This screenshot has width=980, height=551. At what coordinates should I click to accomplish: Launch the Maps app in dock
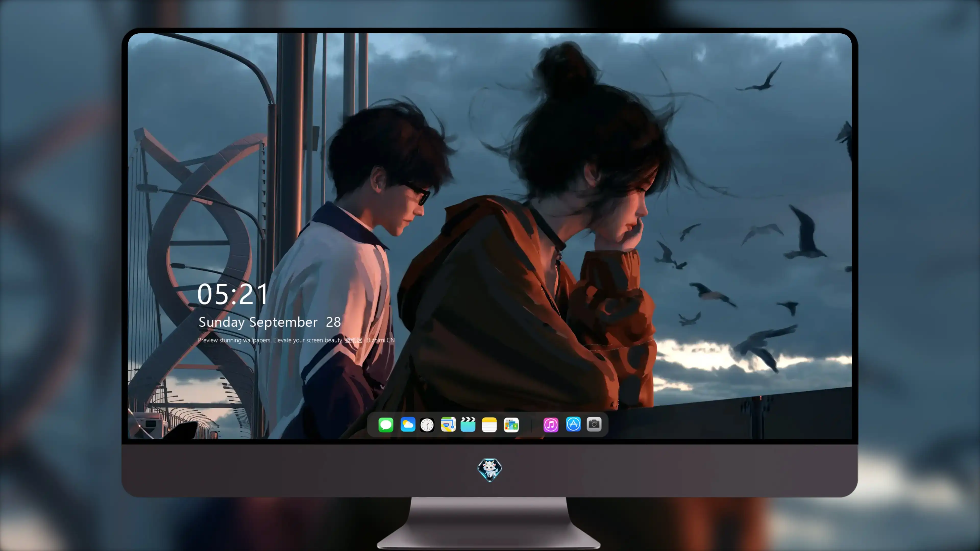click(x=448, y=424)
